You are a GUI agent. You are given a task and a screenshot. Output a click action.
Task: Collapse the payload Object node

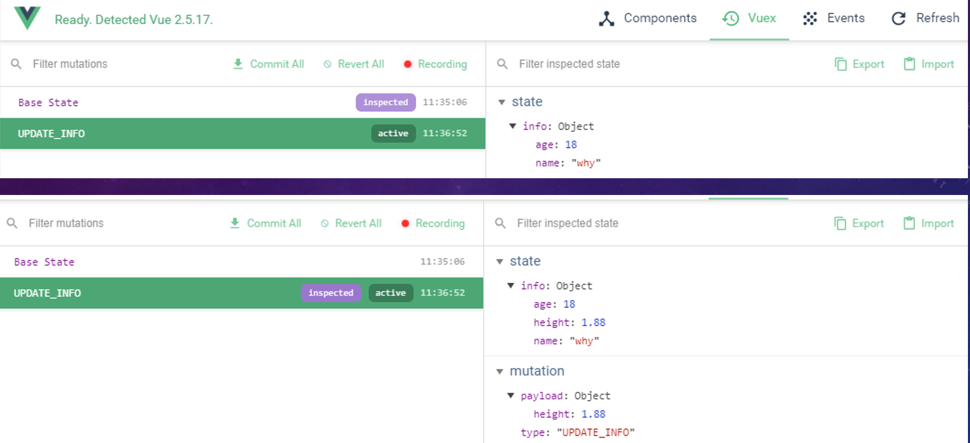(x=512, y=396)
